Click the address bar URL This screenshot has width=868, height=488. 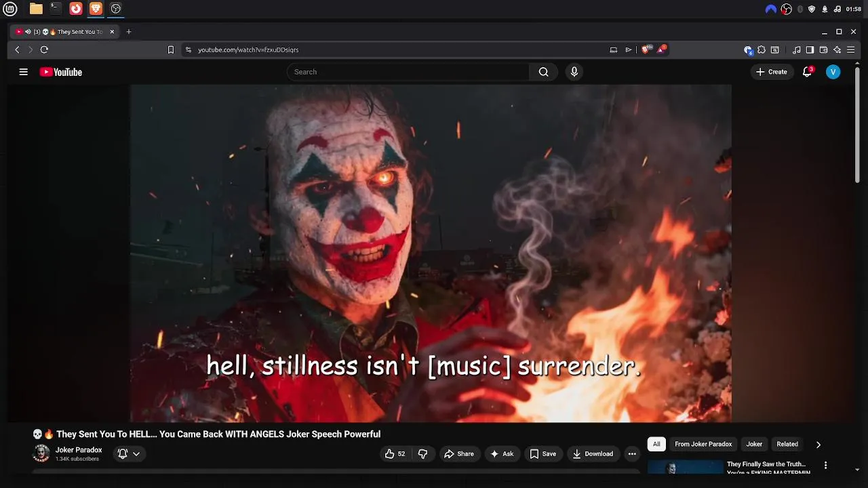pos(248,49)
